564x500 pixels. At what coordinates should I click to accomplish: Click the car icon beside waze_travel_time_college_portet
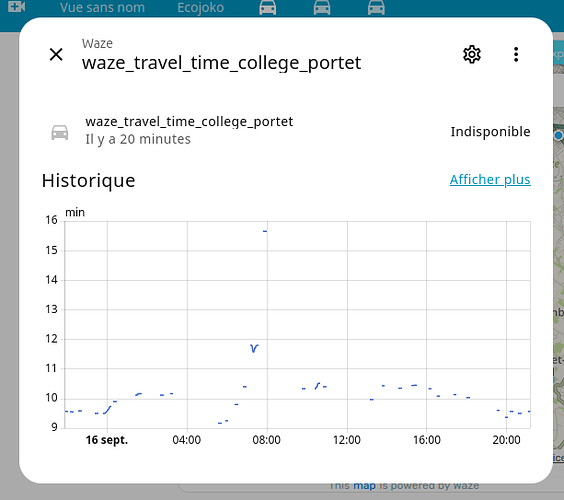click(60, 132)
